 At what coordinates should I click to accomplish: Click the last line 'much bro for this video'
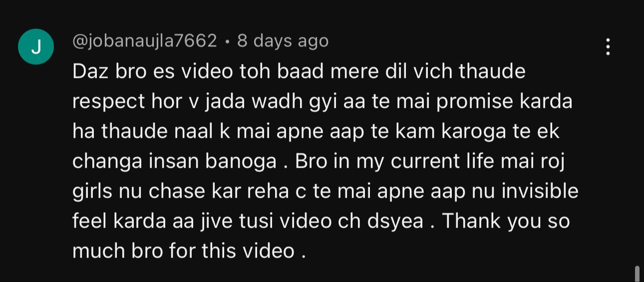pos(189,251)
